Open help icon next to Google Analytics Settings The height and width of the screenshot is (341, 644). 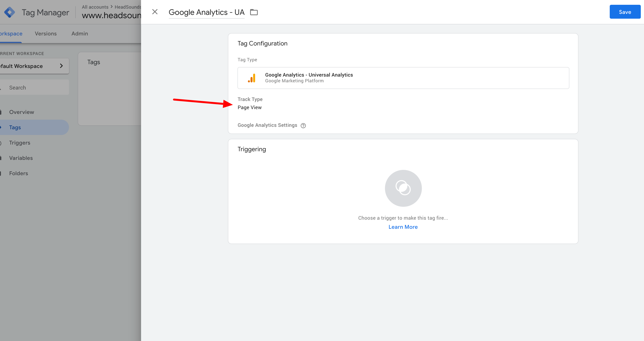point(303,126)
